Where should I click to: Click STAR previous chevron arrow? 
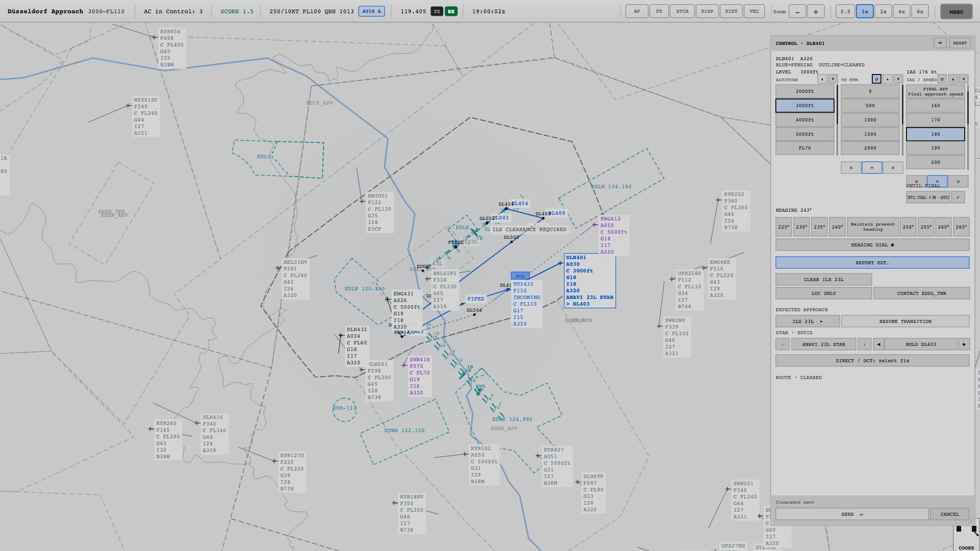[782, 344]
